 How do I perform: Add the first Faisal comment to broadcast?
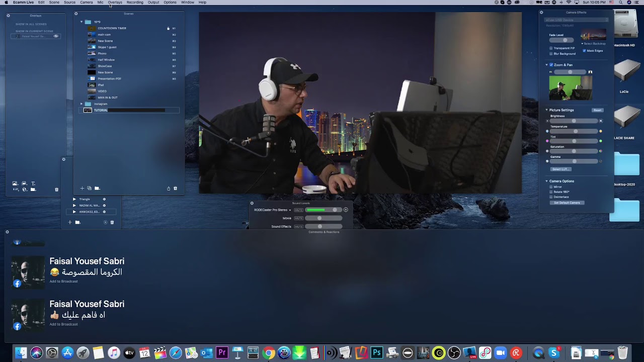point(63,282)
